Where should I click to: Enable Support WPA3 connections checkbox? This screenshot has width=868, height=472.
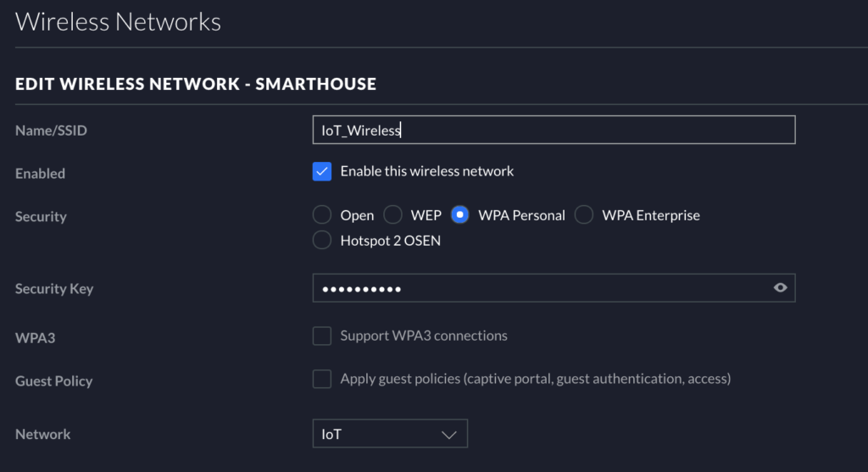click(x=322, y=336)
